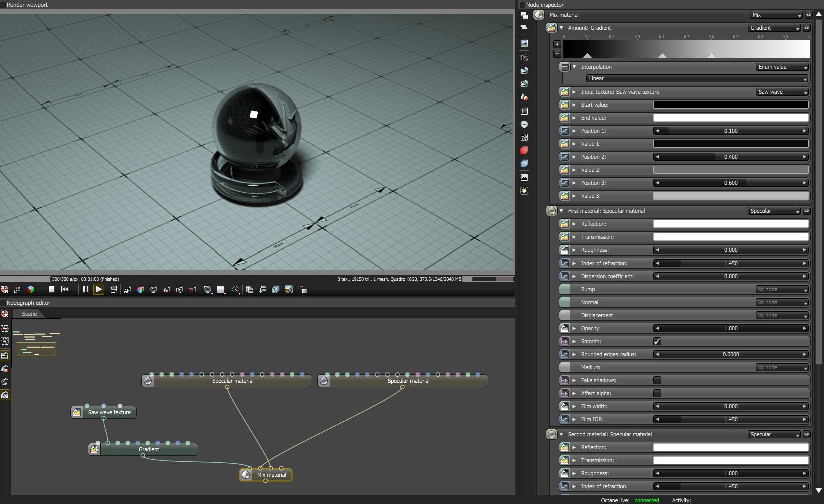Enable the Fake shadows checkbox
Image resolution: width=824 pixels, height=504 pixels.
coord(657,380)
